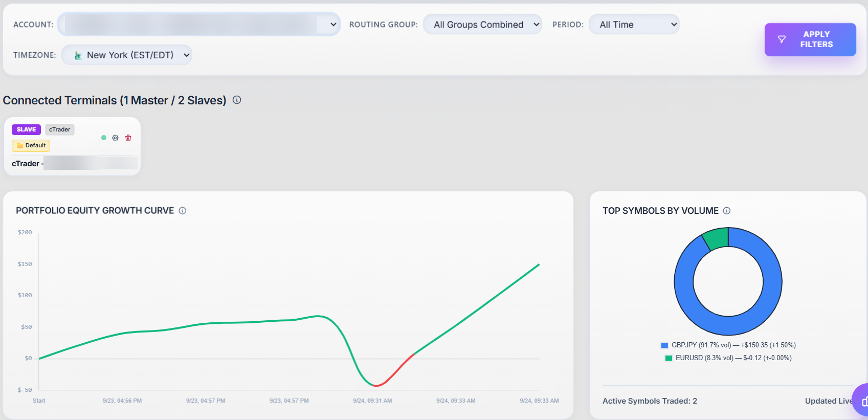Show info for Portfolio Equity Growth Curve

pos(183,211)
